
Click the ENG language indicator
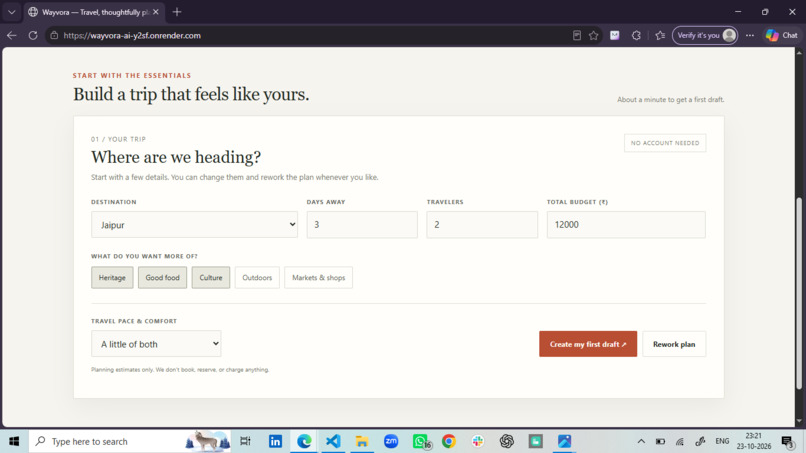coord(722,441)
